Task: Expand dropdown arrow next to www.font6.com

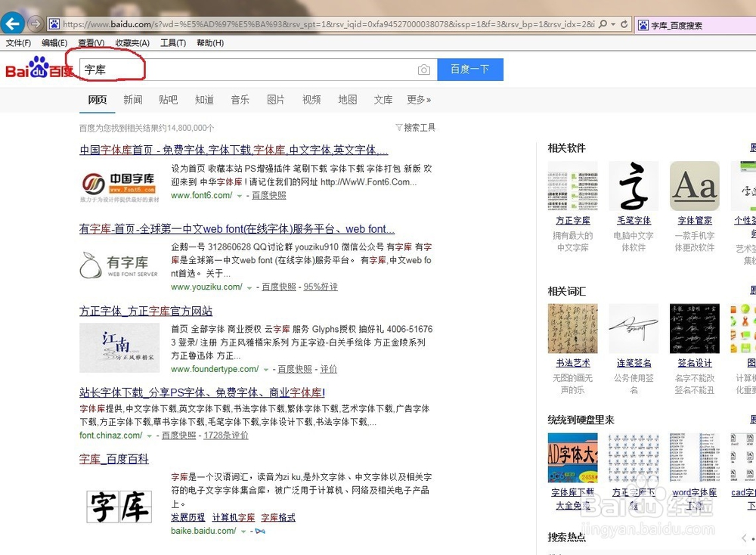Action: (x=240, y=196)
